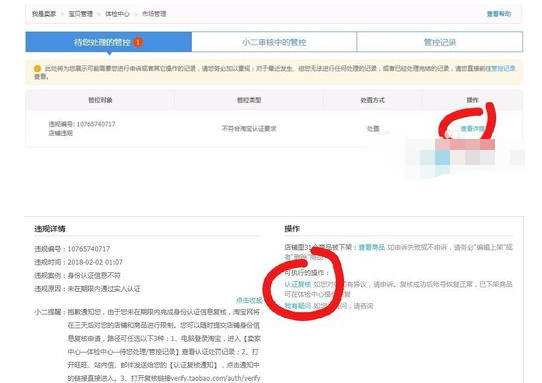Viewport: 542px width, 383px height.
Task: Click the orange info icon in notice banner
Action: (x=37, y=68)
